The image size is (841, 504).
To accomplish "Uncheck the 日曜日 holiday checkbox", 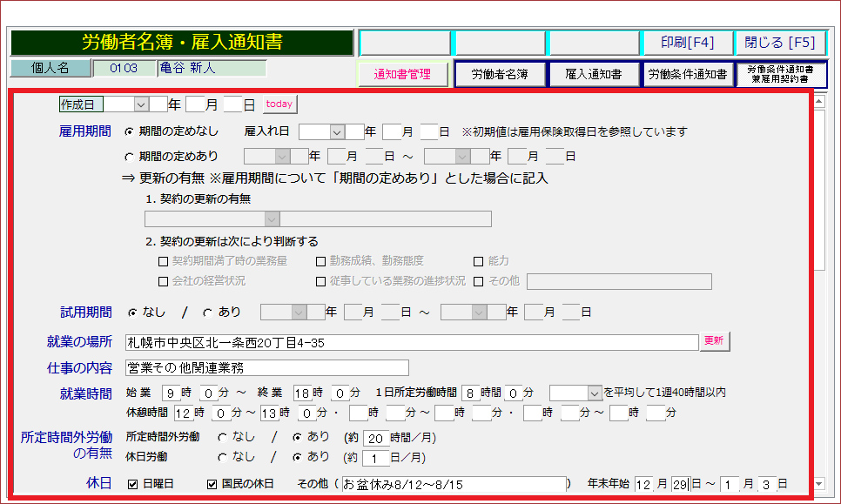I will click(133, 484).
